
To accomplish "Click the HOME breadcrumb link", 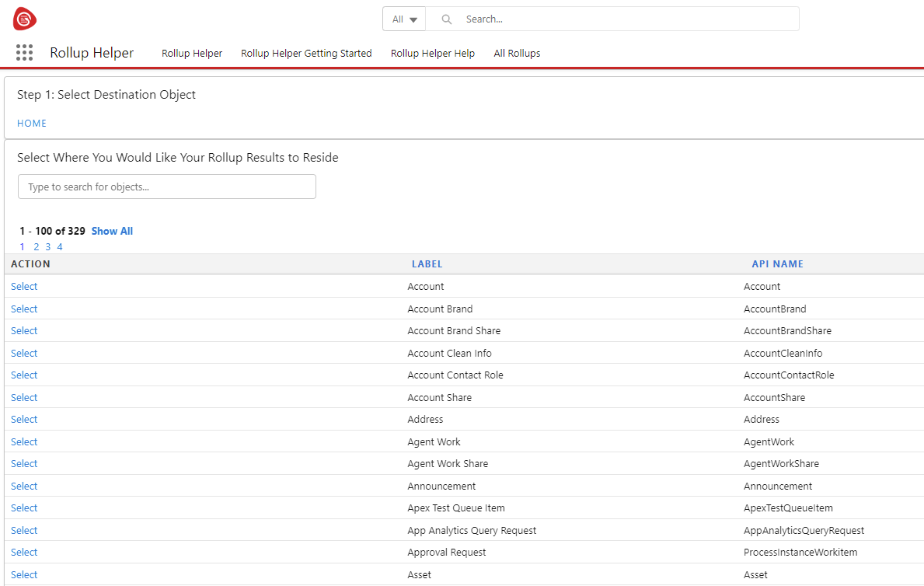I will tap(32, 124).
